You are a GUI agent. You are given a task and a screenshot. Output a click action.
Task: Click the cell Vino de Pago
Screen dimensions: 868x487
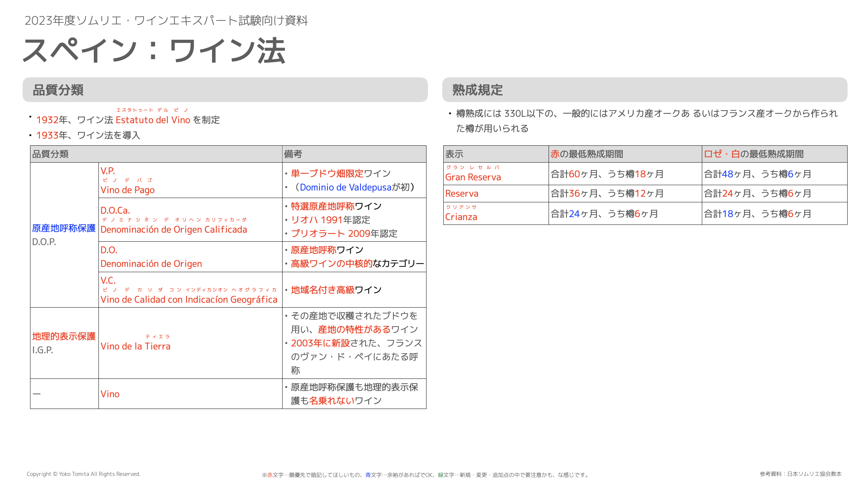[x=127, y=190]
